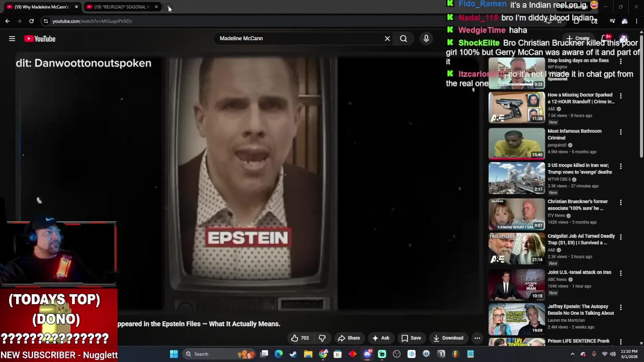Save the video to a playlist
The width and height of the screenshot is (644, 362).
[411, 338]
